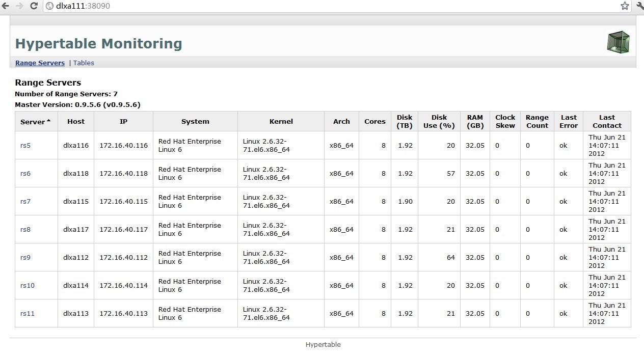Open the rs6 server link

(x=25, y=174)
